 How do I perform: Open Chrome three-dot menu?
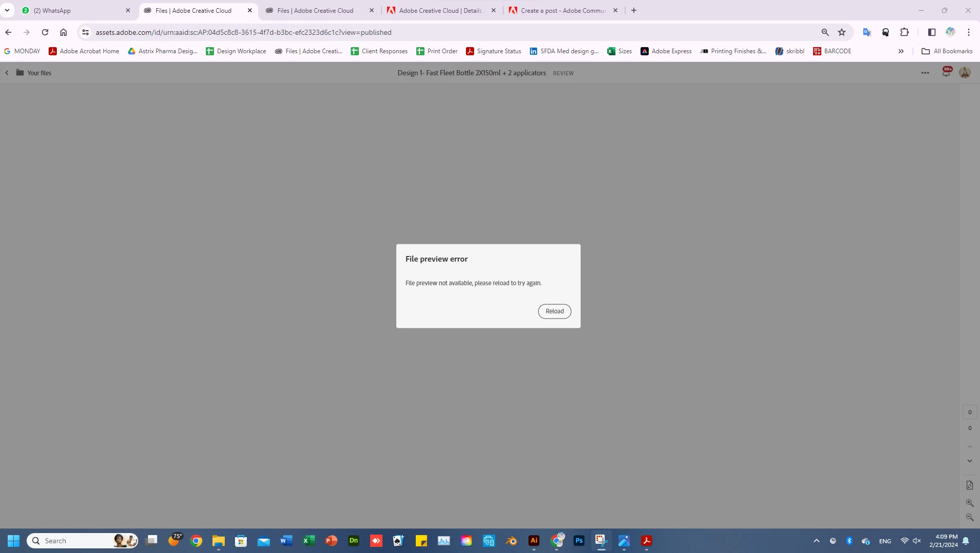(969, 32)
